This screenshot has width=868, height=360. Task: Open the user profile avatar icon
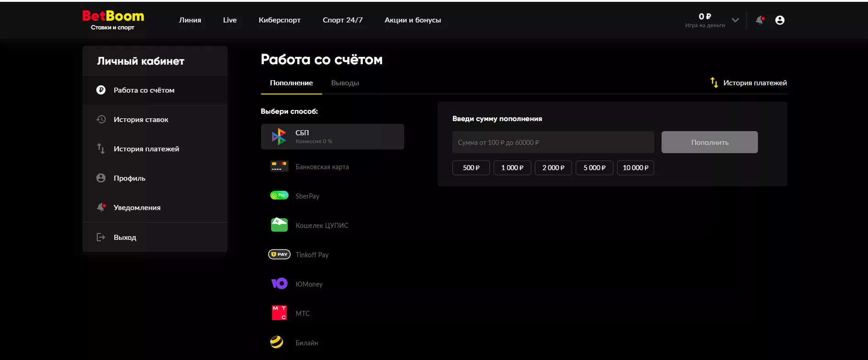[x=779, y=20]
